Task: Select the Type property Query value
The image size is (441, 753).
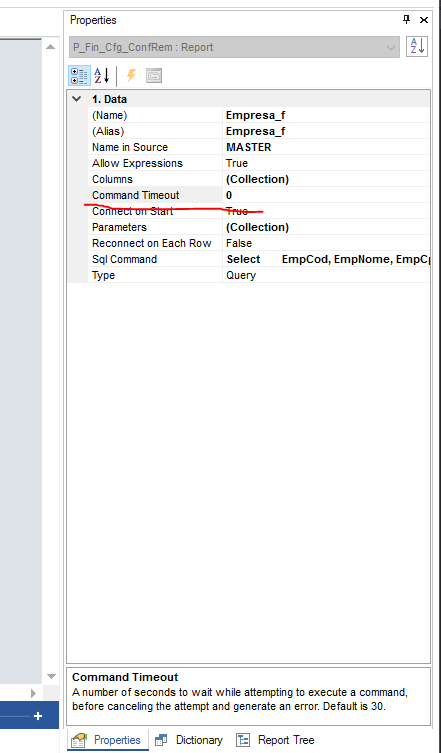Action: [x=326, y=275]
